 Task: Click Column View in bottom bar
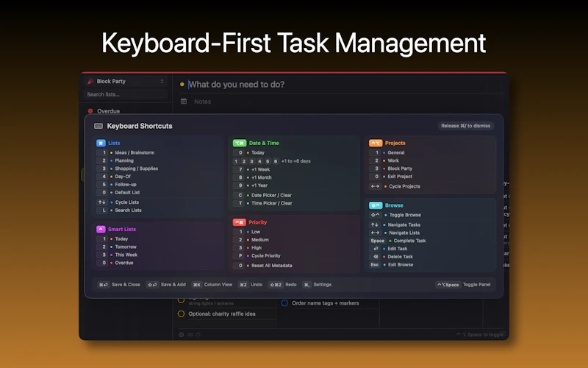coord(212,285)
